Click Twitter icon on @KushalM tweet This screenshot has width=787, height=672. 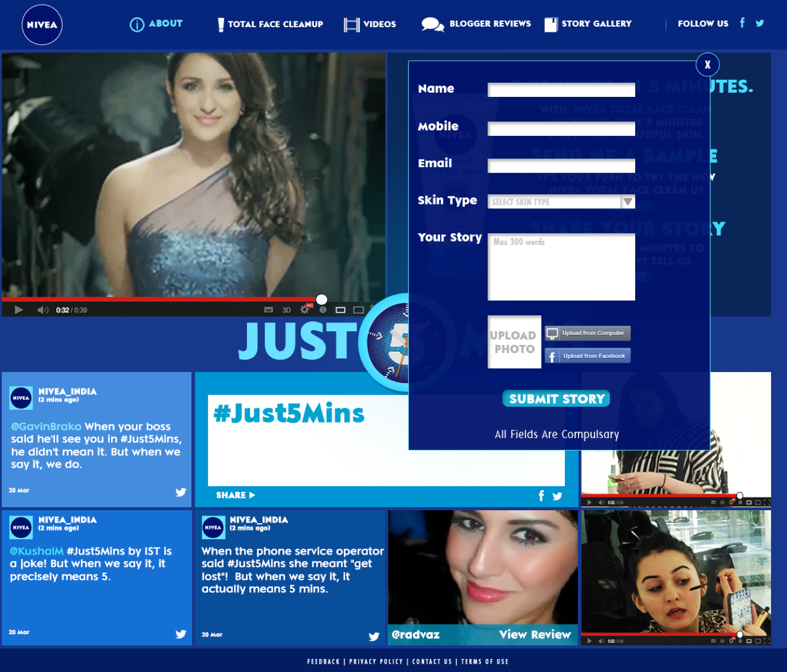point(181,634)
